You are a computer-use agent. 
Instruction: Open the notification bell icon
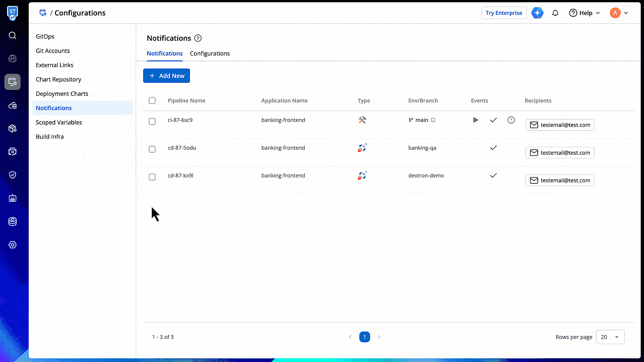(555, 13)
